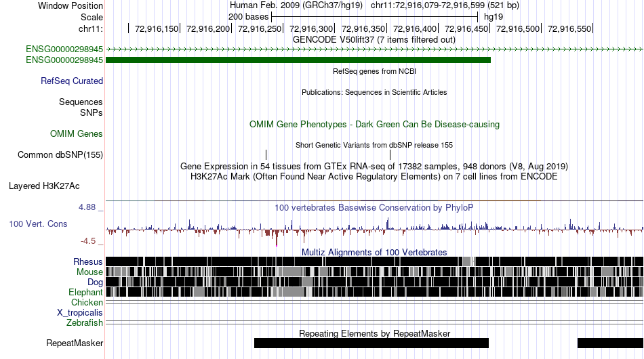Screen dimensions: 644x359
Task: Click the 72,916,300 ruler position
Action: [x=311, y=28]
